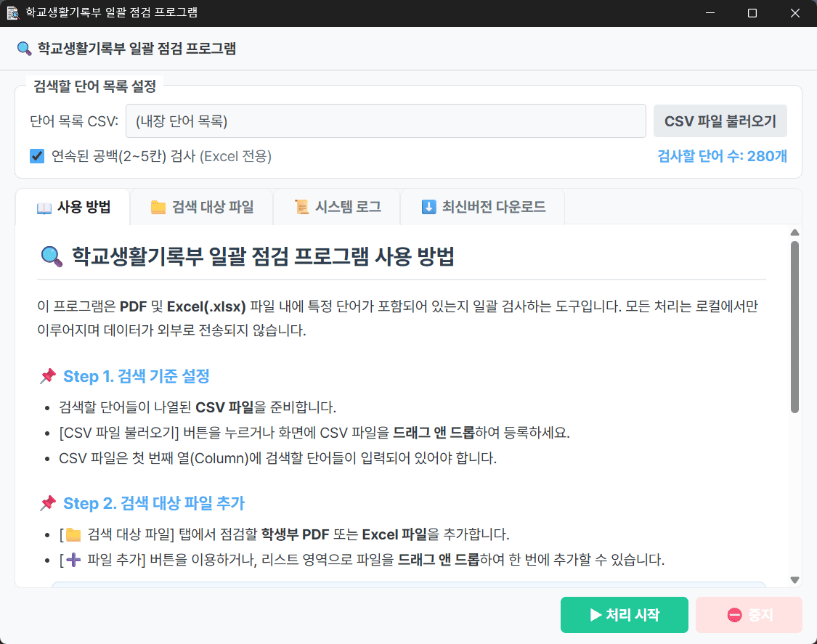Click the Step 1. 검색 기준 설정 heading
This screenshot has width=817, height=644.
tap(137, 375)
